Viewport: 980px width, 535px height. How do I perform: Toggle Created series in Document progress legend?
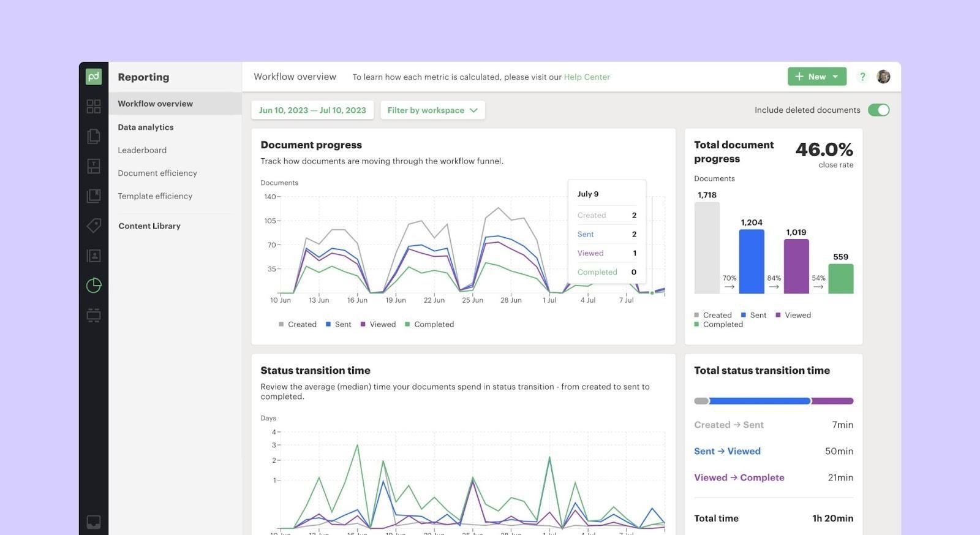point(298,324)
